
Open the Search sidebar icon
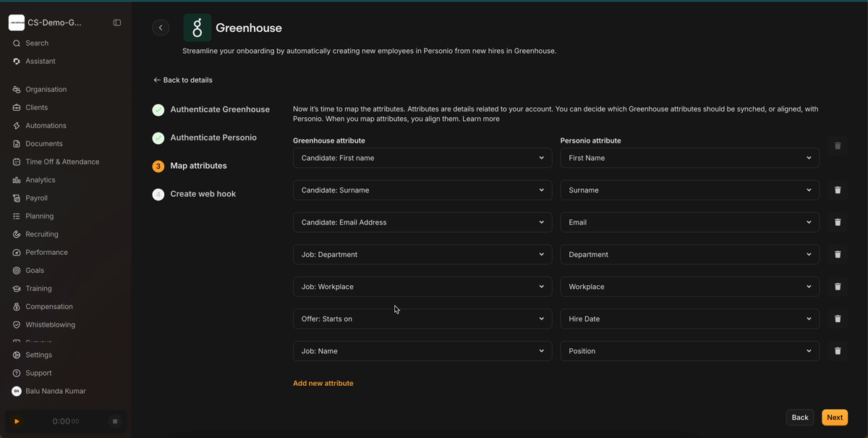click(x=17, y=43)
